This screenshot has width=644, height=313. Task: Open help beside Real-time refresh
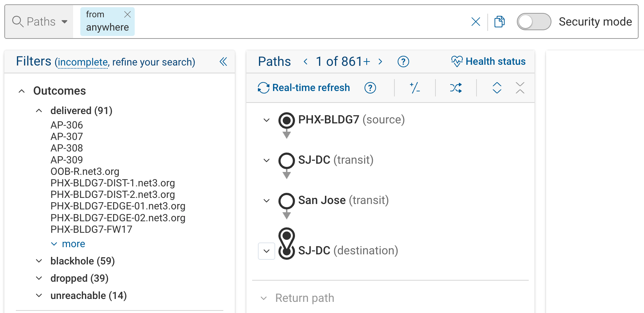pyautogui.click(x=370, y=88)
